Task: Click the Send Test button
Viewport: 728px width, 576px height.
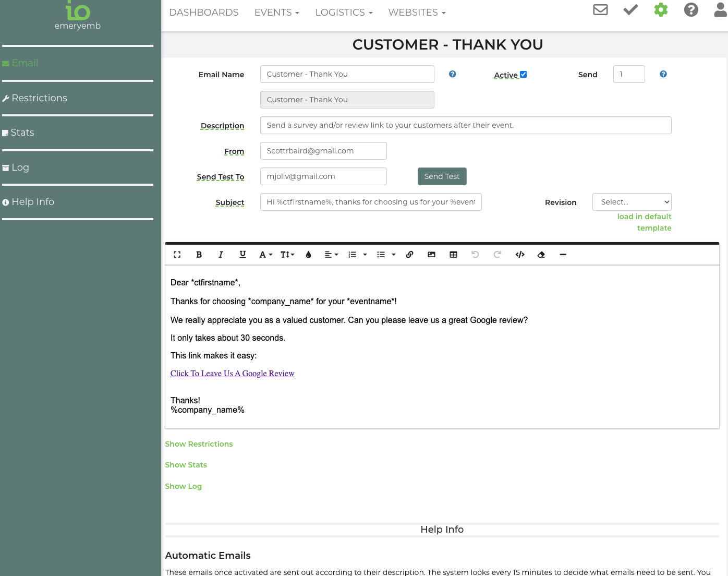Action: tap(442, 176)
